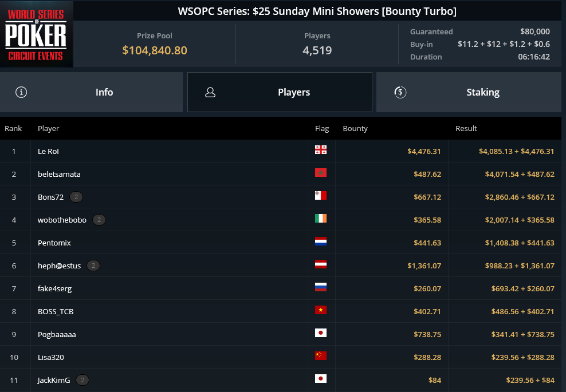
Task: Sort by the Bounty column header
Action: (355, 128)
